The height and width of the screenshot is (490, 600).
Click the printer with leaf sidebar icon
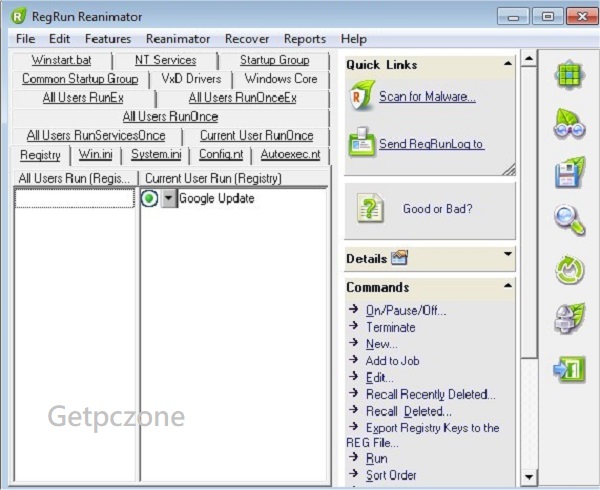(570, 318)
